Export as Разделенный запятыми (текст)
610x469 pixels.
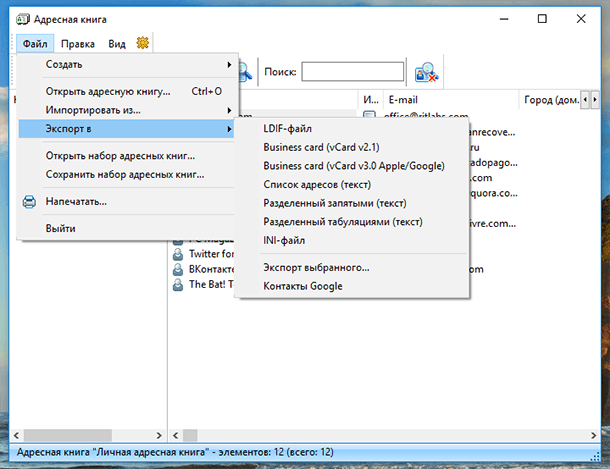click(352, 203)
